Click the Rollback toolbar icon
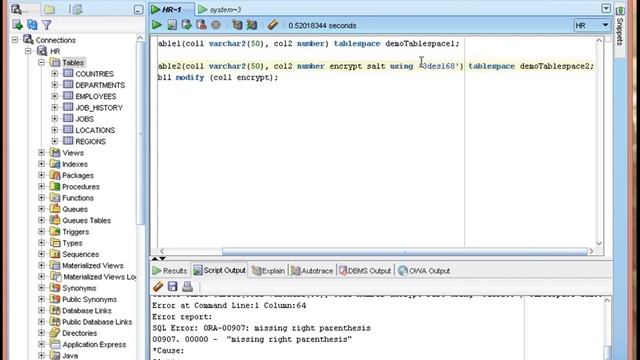The image size is (640, 360). click(201, 25)
